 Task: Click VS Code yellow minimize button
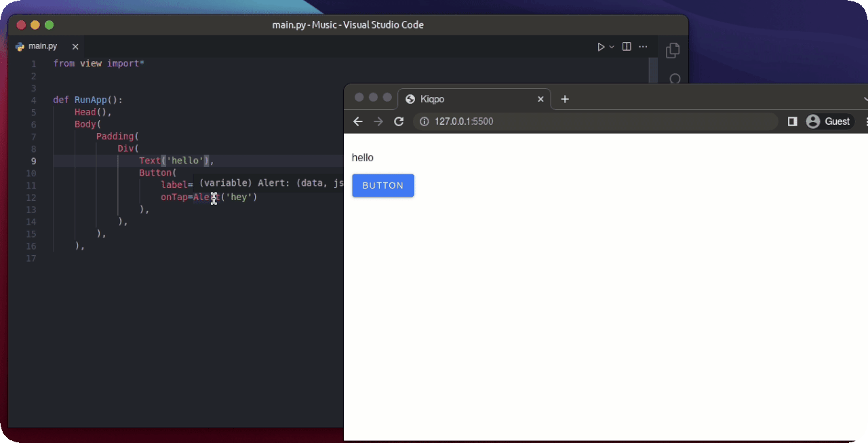tap(35, 25)
